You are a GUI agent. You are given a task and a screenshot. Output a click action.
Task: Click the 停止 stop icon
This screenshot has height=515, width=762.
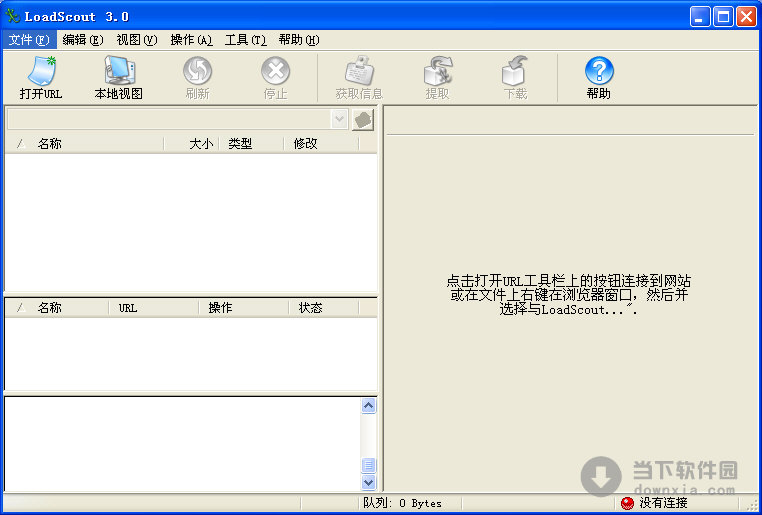pyautogui.click(x=276, y=71)
